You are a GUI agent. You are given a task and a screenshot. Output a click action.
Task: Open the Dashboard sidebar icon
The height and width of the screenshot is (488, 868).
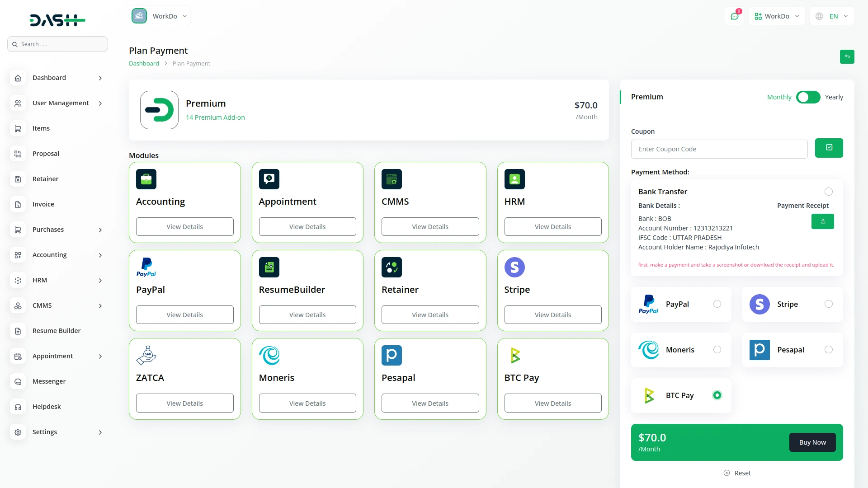[x=18, y=78]
